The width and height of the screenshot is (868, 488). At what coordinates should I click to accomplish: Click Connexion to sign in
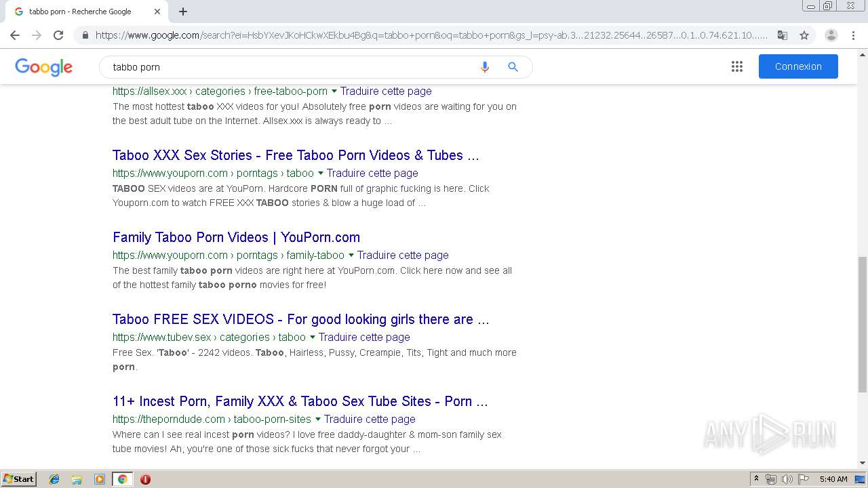click(x=798, y=66)
